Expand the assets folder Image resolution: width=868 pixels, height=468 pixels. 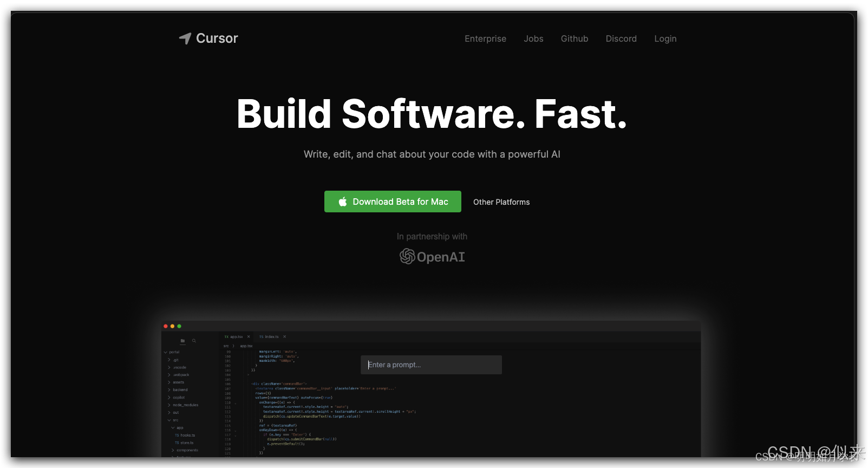(x=177, y=382)
